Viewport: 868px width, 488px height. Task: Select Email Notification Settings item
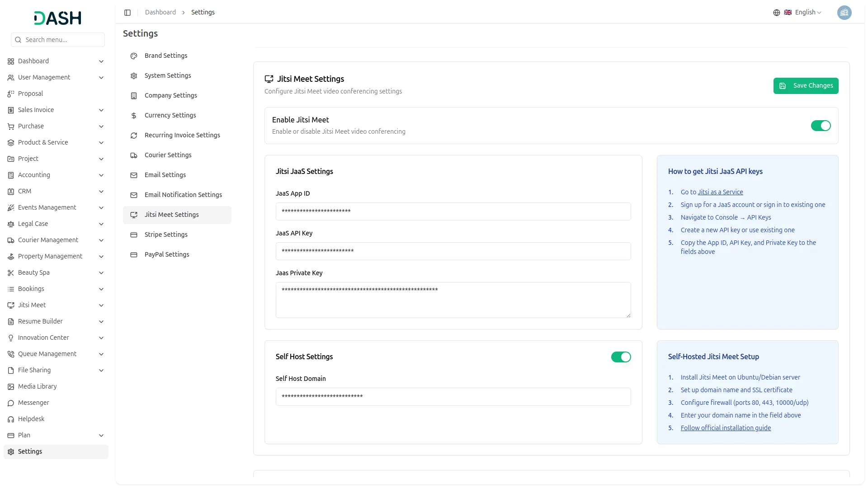coord(183,195)
